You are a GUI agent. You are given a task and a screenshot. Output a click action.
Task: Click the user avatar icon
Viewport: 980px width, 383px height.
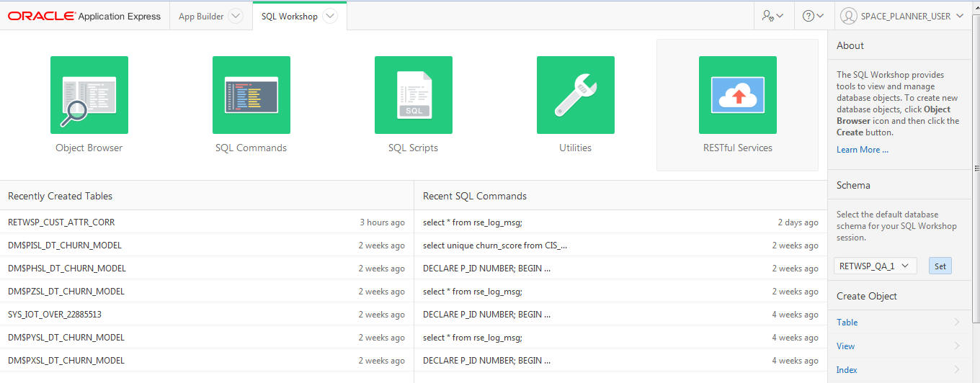(x=849, y=16)
